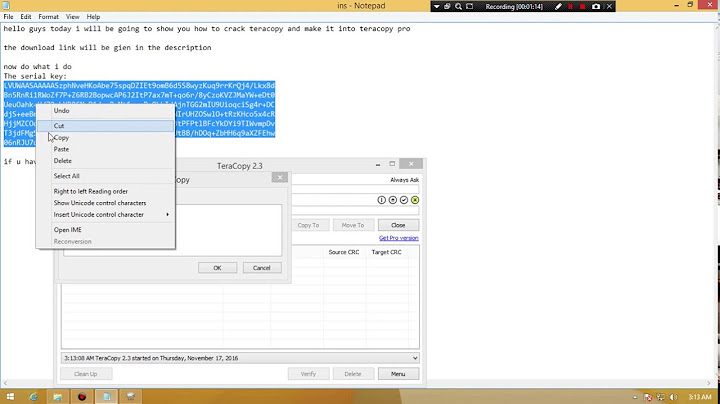720x404 pixels.
Task: Open the recorder toolbar dropdown arrow
Action: click(x=437, y=6)
